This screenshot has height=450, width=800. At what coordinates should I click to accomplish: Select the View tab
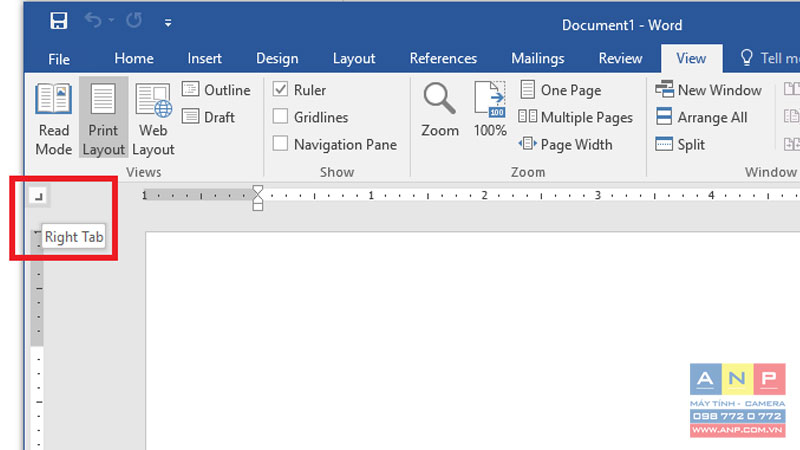[691, 59]
